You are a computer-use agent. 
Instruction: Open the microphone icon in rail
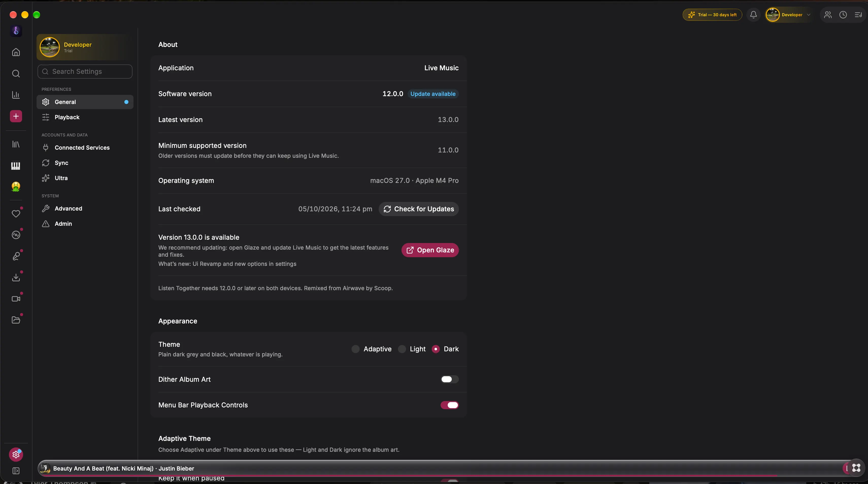pos(16,256)
